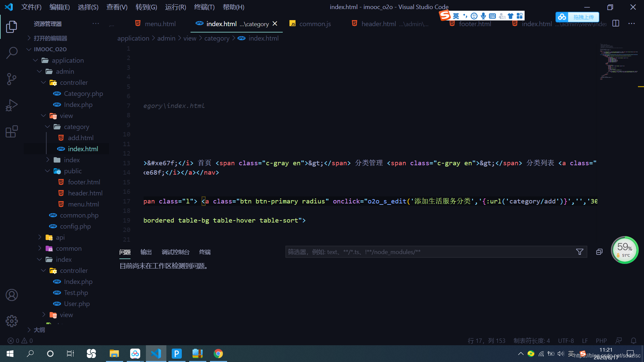Click the 行17, 列153 cursor position indicator
The image size is (644, 362).
(x=487, y=341)
